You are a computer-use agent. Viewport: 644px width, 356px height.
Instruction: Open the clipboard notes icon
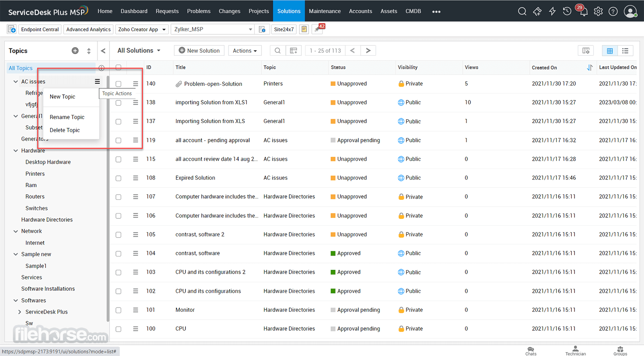(304, 29)
